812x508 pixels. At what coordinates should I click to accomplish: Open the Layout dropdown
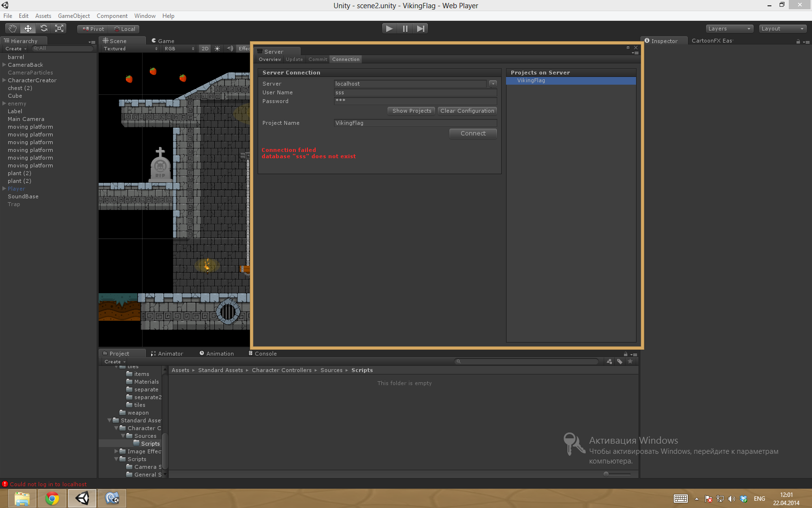[783, 29]
